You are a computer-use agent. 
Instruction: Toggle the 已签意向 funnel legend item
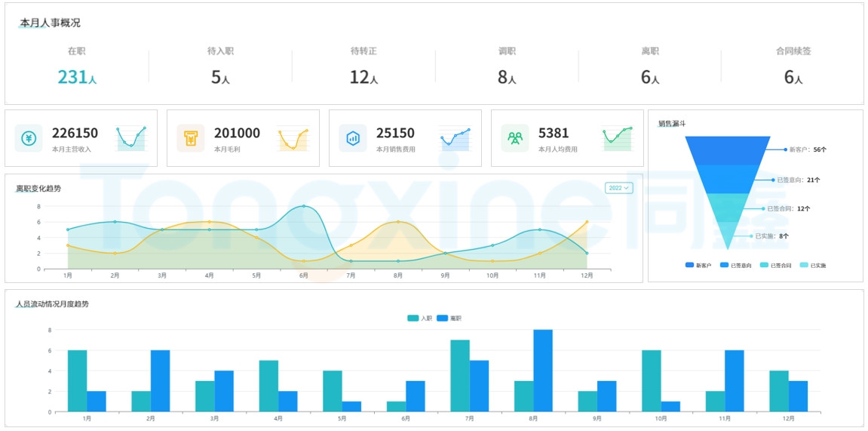tap(734, 265)
